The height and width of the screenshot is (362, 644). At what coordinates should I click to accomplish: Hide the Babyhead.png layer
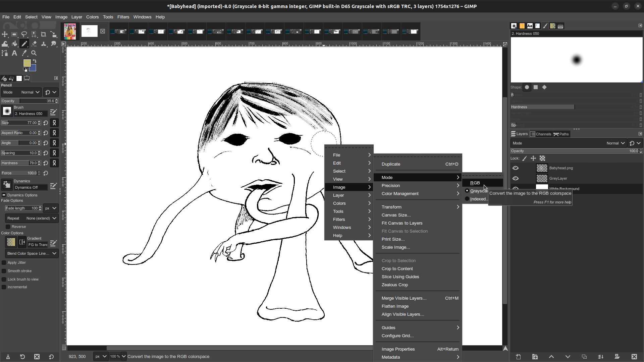pos(516,168)
